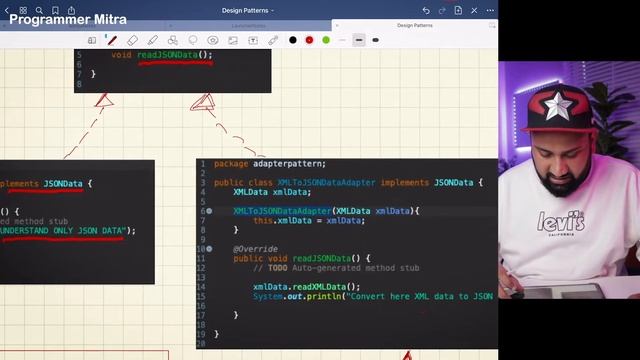Image resolution: width=640 pixels, height=360 pixels.
Task: Go back using the back chevron
Action: (x=7, y=10)
